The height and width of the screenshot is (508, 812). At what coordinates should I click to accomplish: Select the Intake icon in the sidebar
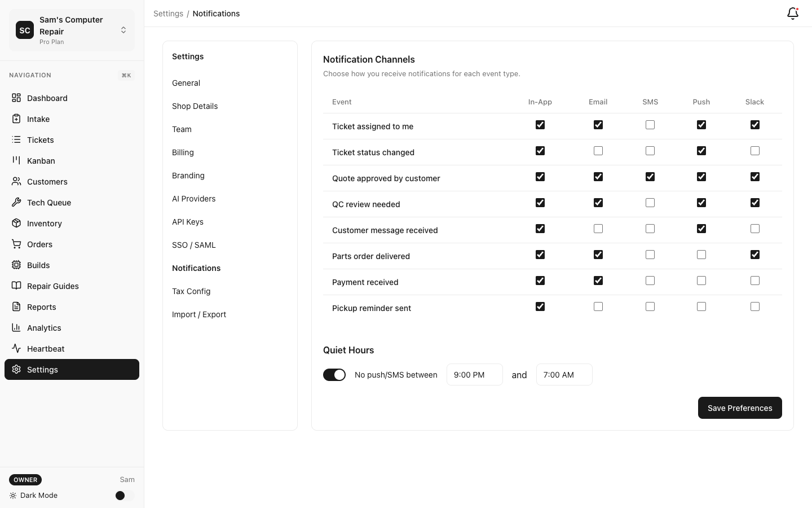(17, 119)
